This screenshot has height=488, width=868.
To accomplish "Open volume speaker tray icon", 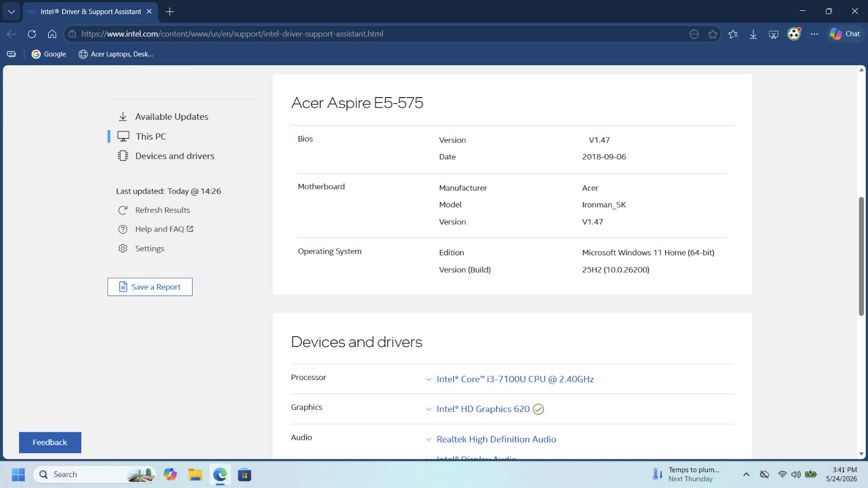I will 796,475.
